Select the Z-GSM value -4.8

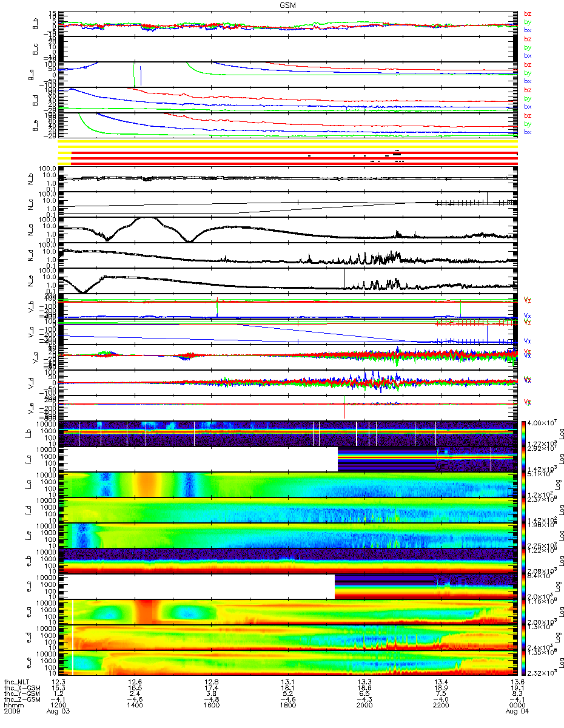[x=210, y=699]
